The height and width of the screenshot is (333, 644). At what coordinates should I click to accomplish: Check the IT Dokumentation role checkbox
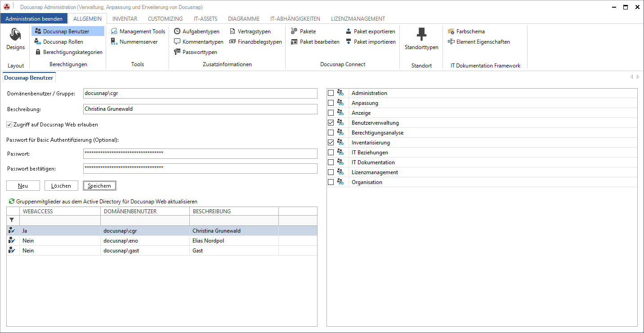331,162
